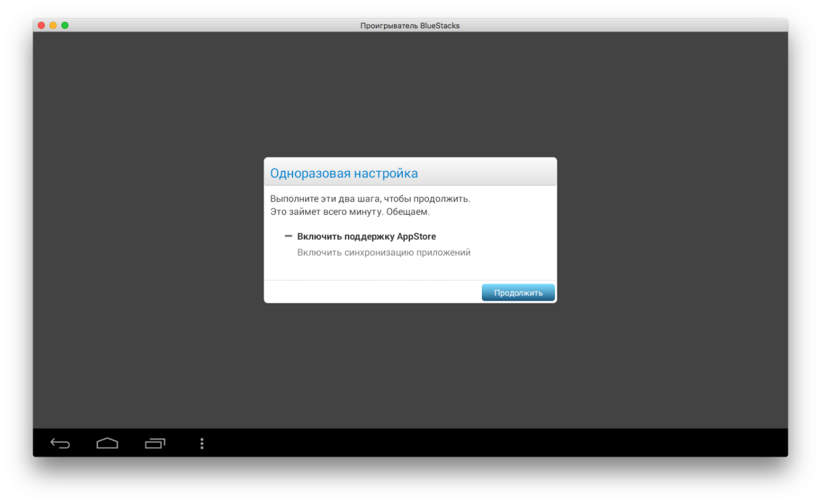
Task: Select the 'Включить синхронизацию приложений' step
Action: (384, 253)
